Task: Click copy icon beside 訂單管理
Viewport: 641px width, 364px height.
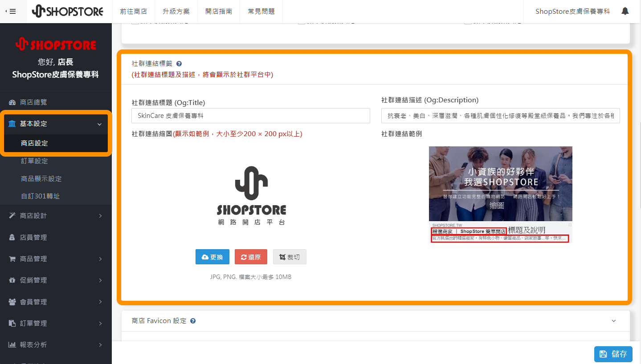Action: click(x=12, y=324)
